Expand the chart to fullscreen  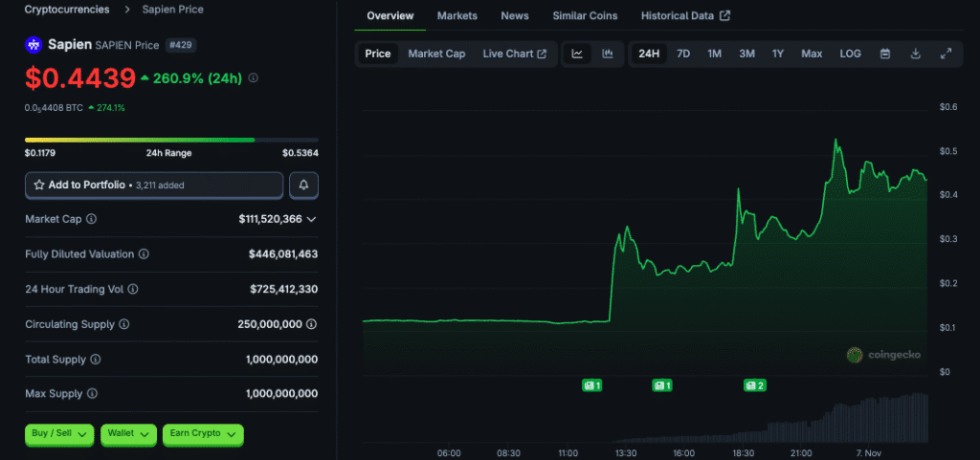[x=946, y=54]
